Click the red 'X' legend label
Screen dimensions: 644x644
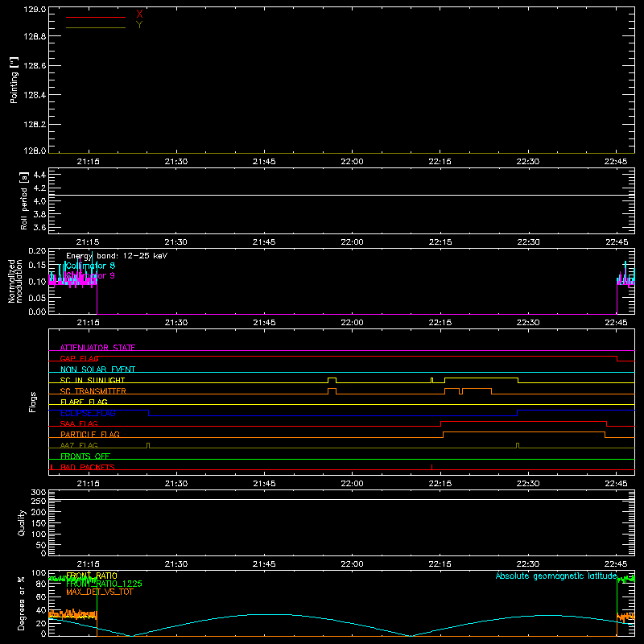coord(139,14)
